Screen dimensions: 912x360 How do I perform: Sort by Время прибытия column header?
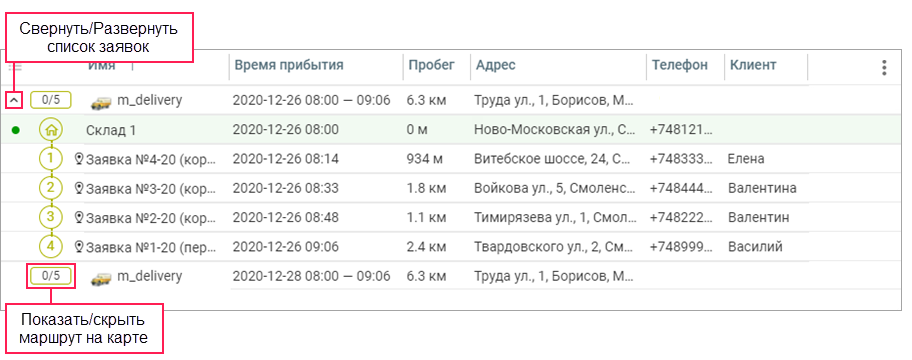coord(289,65)
